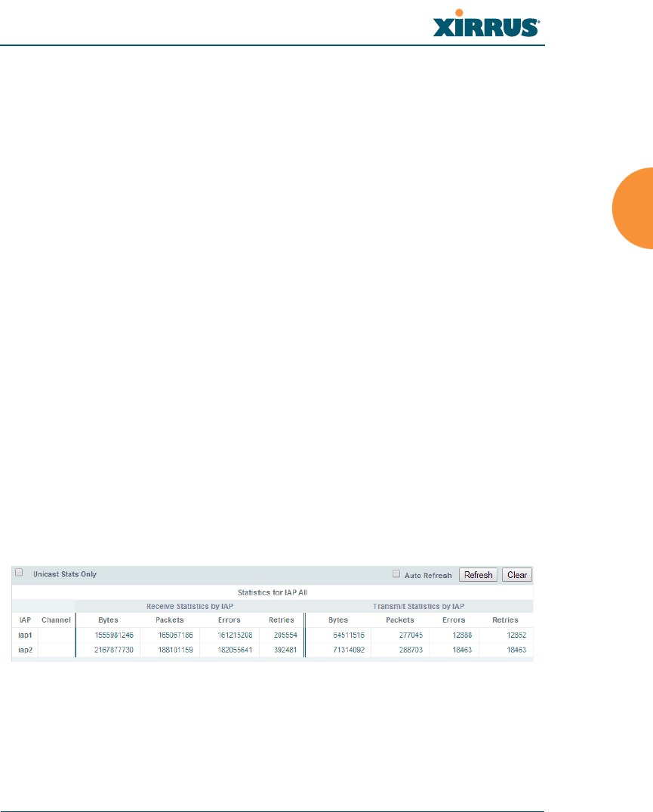
Task: Toggle the Auto Refresh checkbox
Action: click(396, 574)
